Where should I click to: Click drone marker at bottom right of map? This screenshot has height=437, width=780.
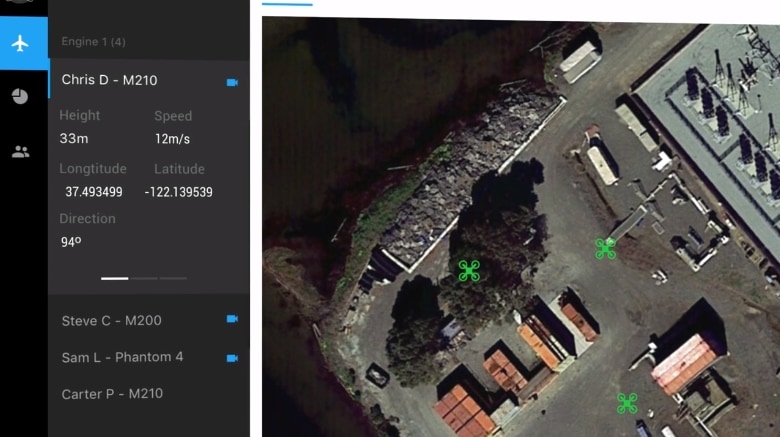(627, 403)
